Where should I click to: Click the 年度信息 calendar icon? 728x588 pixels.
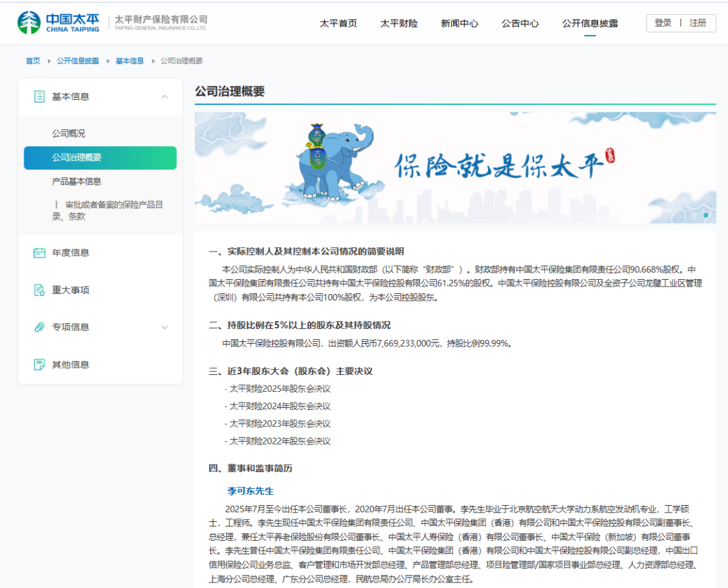(40, 253)
